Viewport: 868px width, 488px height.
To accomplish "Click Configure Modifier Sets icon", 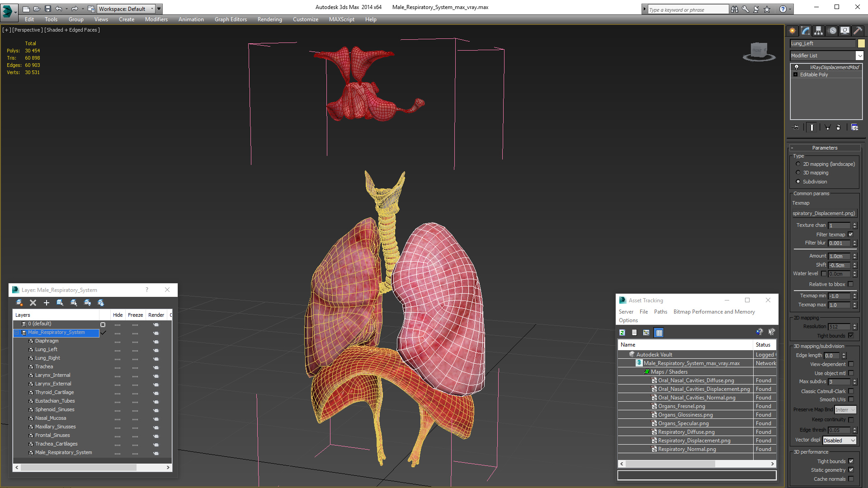I will pos(854,127).
